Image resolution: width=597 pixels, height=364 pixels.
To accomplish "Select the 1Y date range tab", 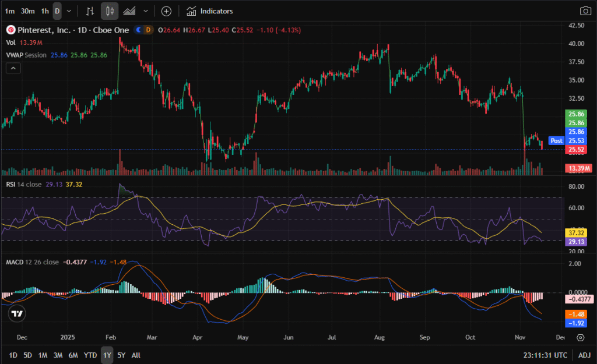I will pyautogui.click(x=107, y=355).
